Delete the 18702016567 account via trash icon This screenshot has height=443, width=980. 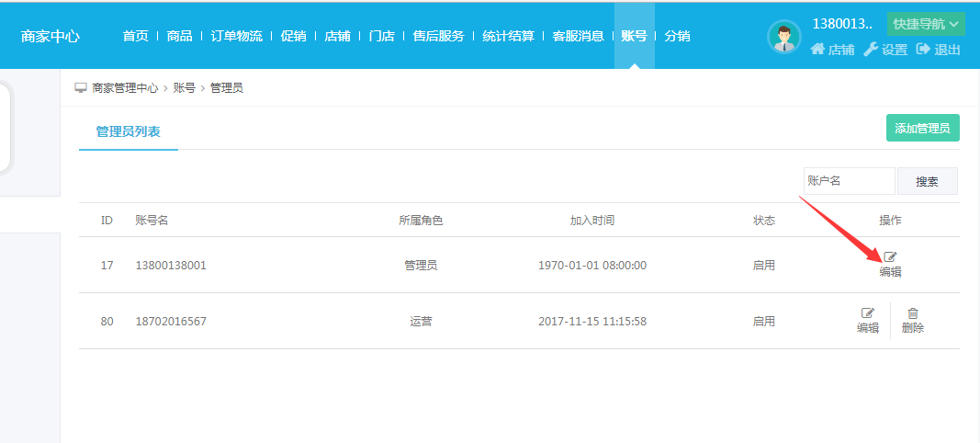[x=912, y=313]
